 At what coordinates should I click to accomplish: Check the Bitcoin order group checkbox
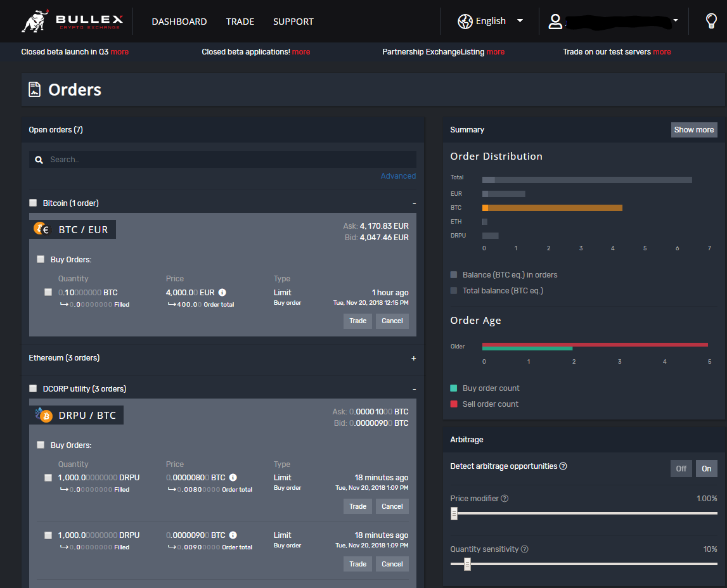[x=32, y=203]
